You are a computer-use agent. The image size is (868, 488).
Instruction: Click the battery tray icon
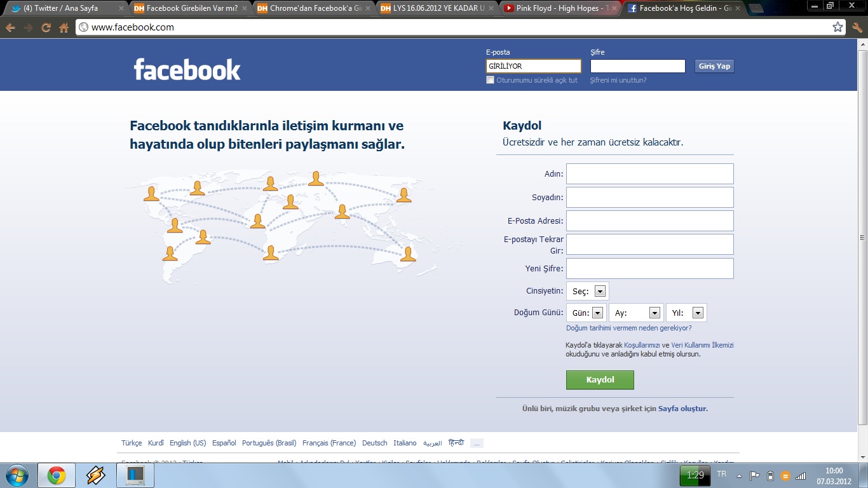[x=770, y=475]
